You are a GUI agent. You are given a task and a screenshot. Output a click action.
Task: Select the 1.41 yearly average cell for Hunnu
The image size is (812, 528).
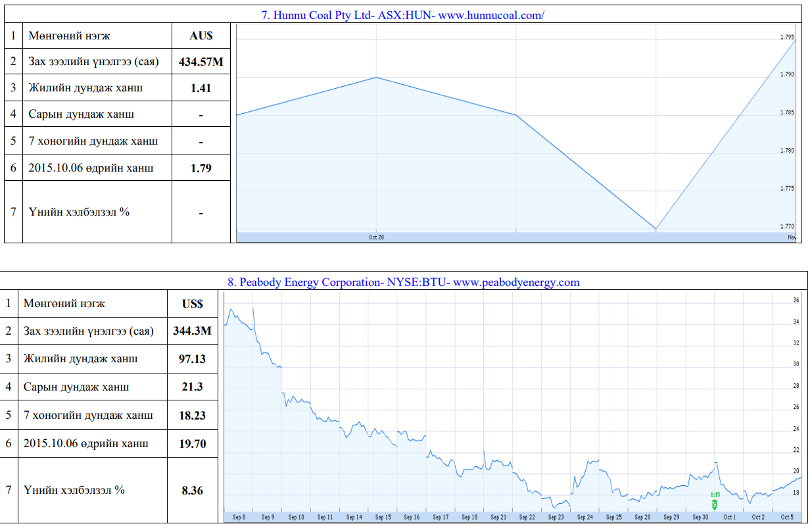point(201,87)
